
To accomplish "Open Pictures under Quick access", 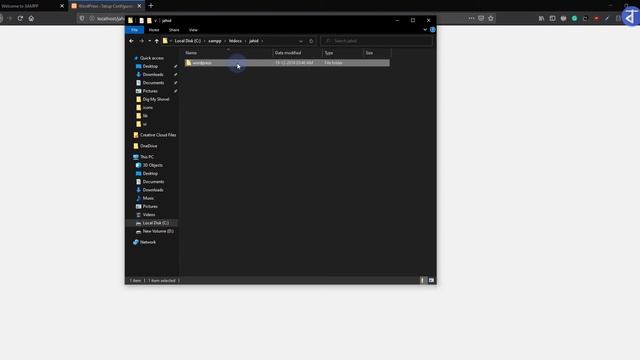I will (x=150, y=91).
